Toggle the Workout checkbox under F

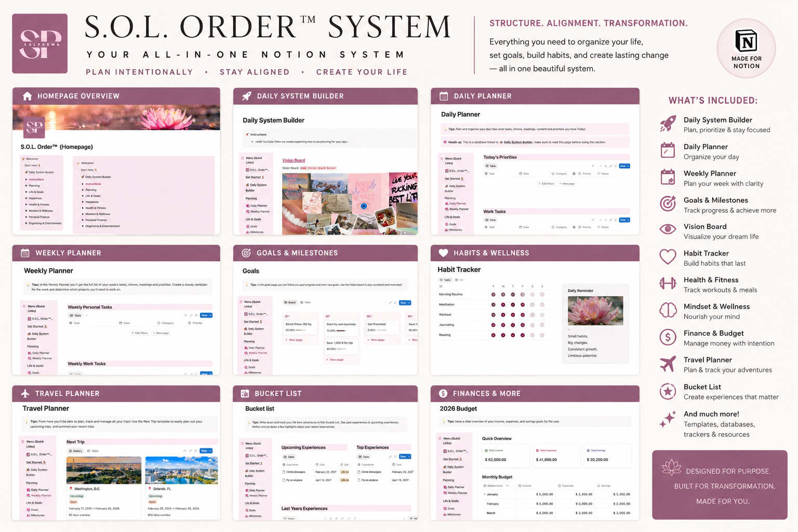(x=523, y=315)
